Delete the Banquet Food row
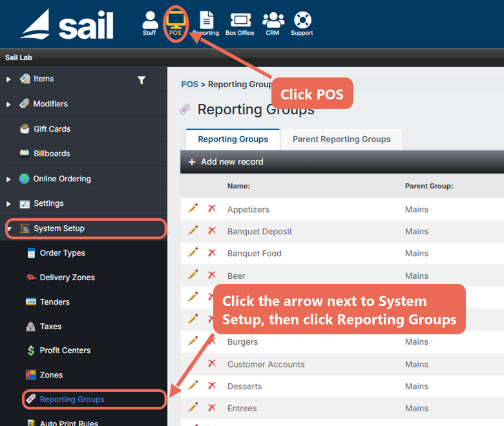This screenshot has height=426, width=504. 212,252
